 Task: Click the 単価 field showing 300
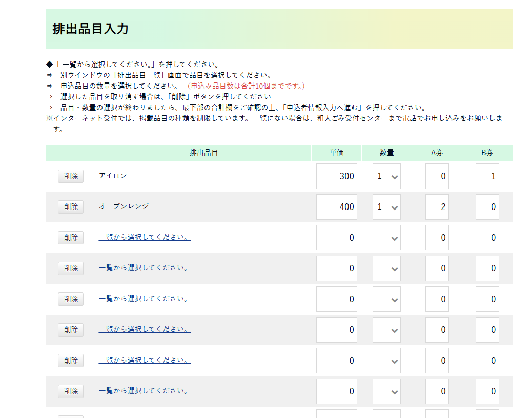[336, 176]
